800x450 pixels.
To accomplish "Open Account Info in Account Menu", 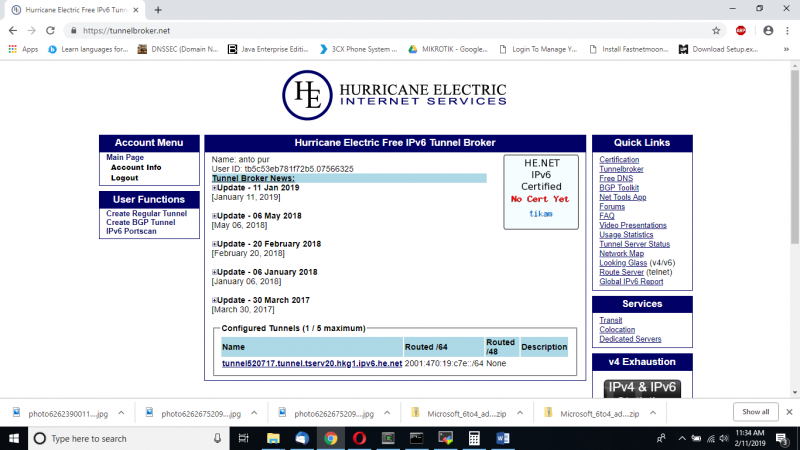I will [x=136, y=167].
